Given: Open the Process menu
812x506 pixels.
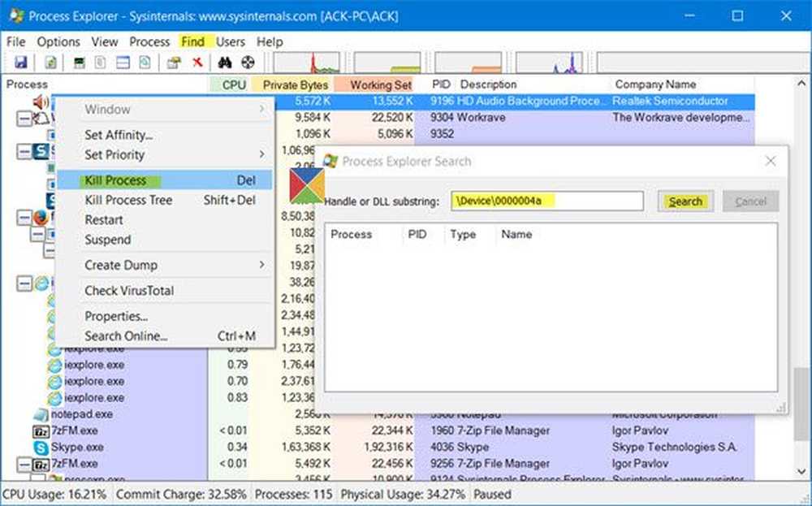Looking at the screenshot, I should click(x=149, y=41).
